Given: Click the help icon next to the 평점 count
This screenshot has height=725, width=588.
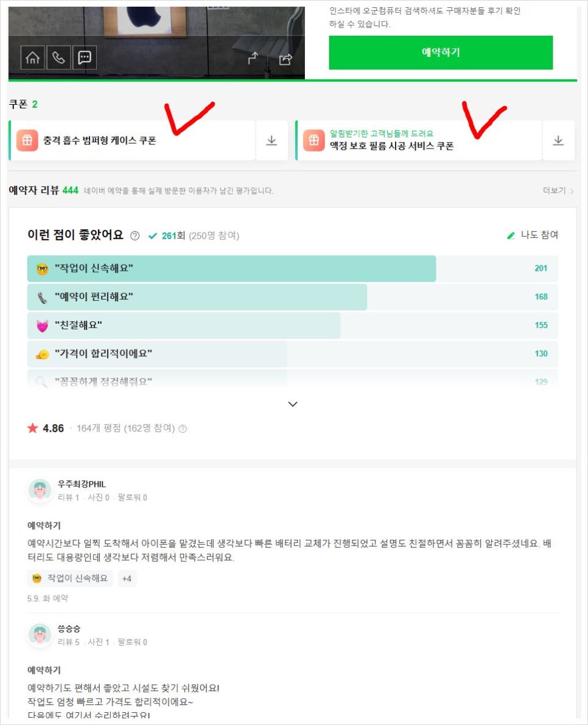Looking at the screenshot, I should point(183,429).
